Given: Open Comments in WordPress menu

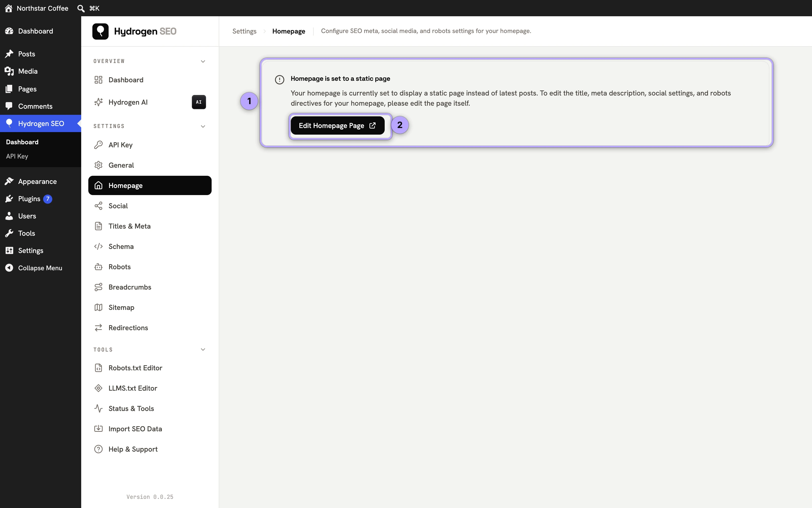Looking at the screenshot, I should tap(41, 106).
